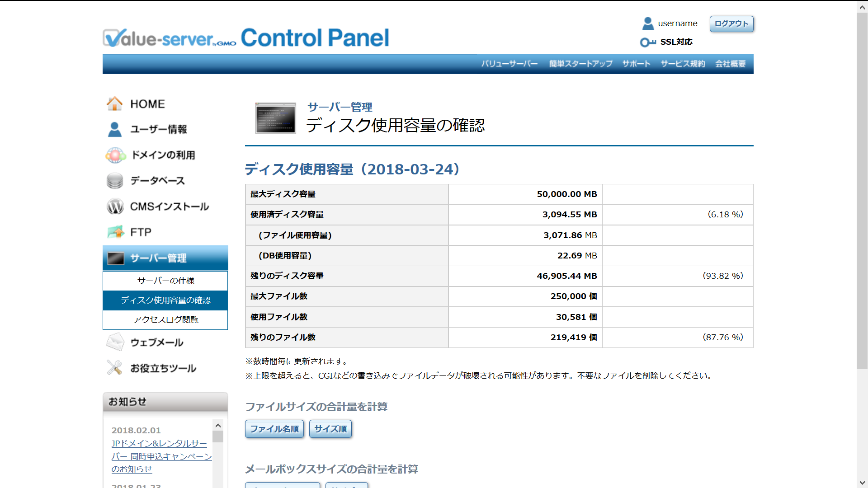This screenshot has height=488, width=868.
Task: Click the SSL key icon
Action: (x=647, y=42)
